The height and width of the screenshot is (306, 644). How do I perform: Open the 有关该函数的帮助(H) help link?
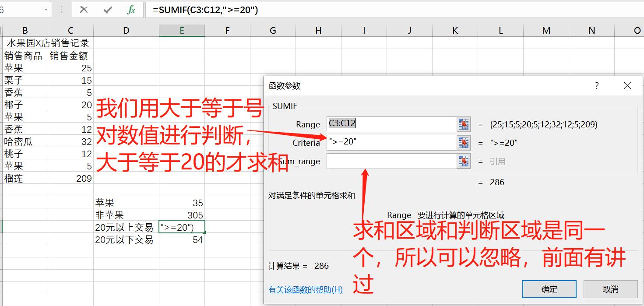[305, 289]
